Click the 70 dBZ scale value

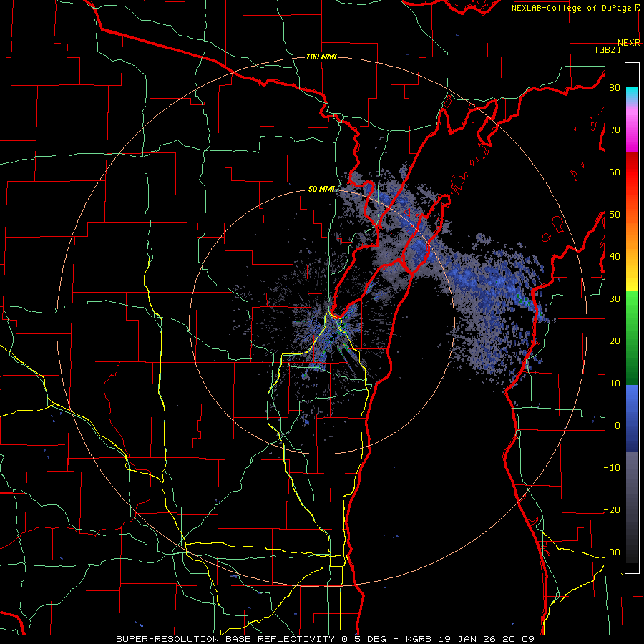(615, 130)
